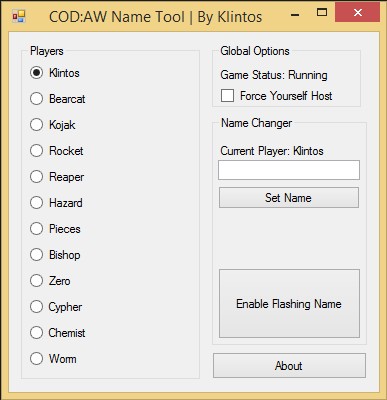Open the About dialog

289,366
